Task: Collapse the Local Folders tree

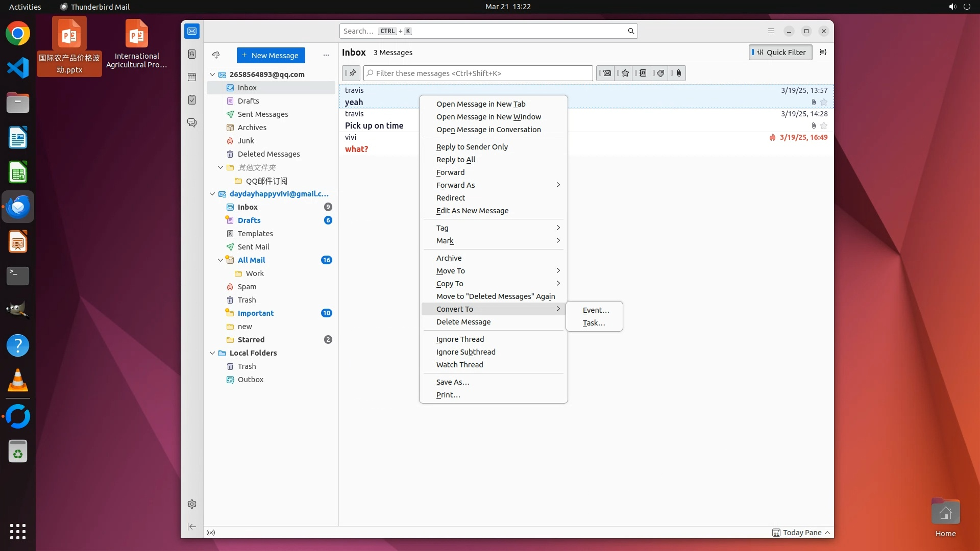Action: pyautogui.click(x=212, y=353)
